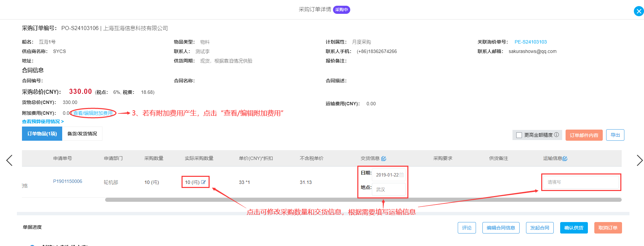Close the purchase order detail dialog
This screenshot has width=644, height=246.
pos(639,11)
